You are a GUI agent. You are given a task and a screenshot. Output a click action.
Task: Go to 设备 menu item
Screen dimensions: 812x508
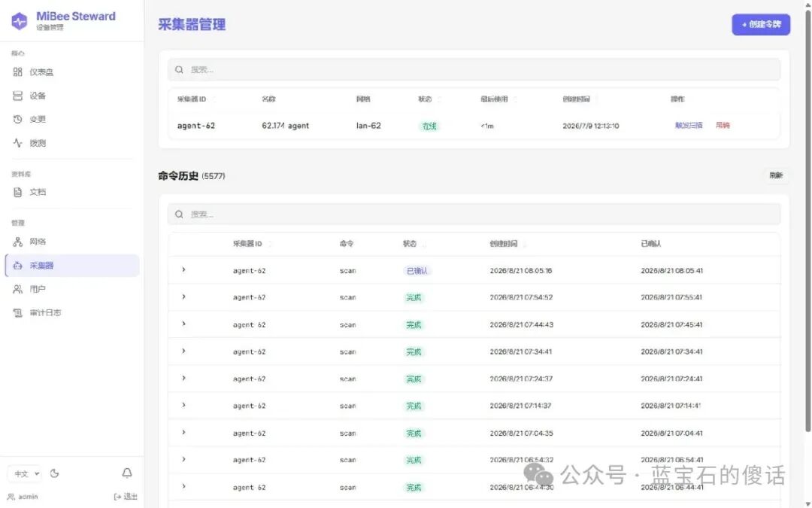pyautogui.click(x=72, y=96)
